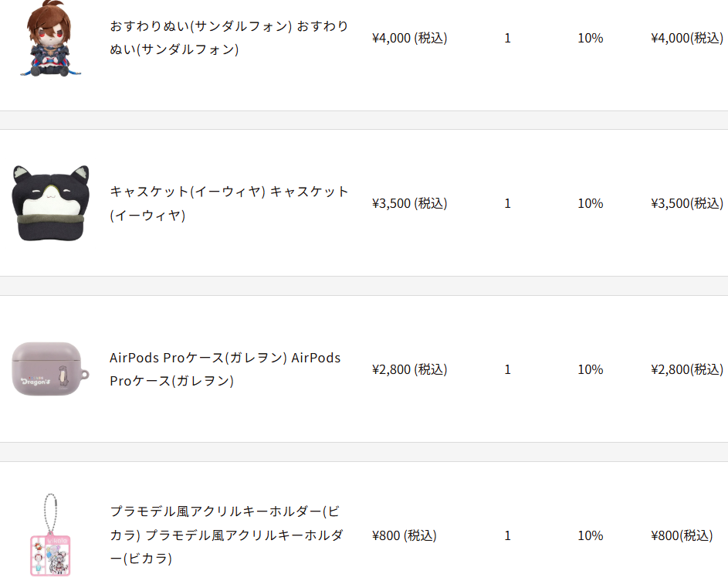Click the ¥800 (税込) unit price
Screen dimensions: 728x581
[404, 535]
